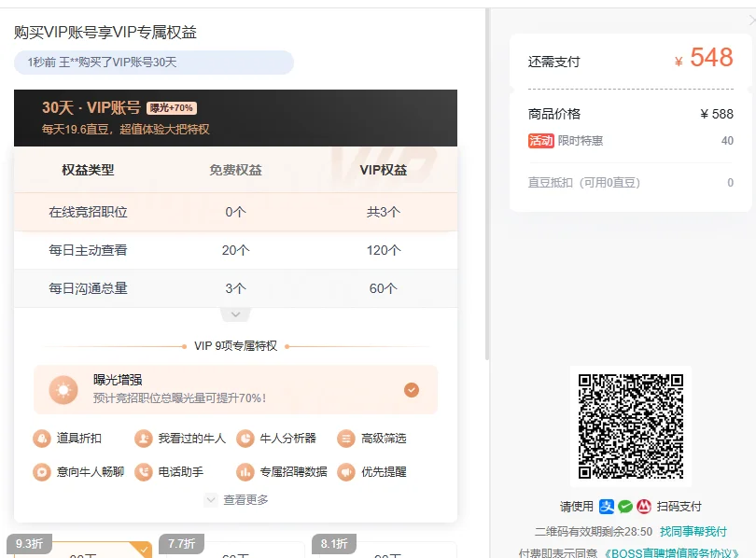Click the VIP权益 column header
Screen dimensions: 756x558
click(384, 170)
